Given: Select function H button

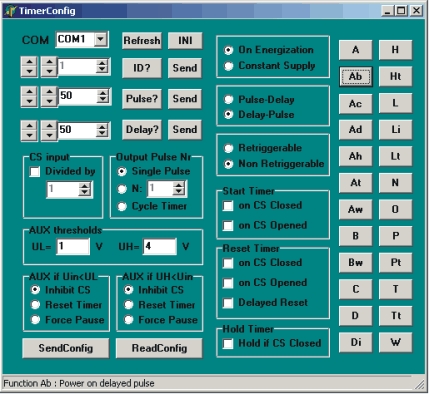Looking at the screenshot, I should point(395,50).
